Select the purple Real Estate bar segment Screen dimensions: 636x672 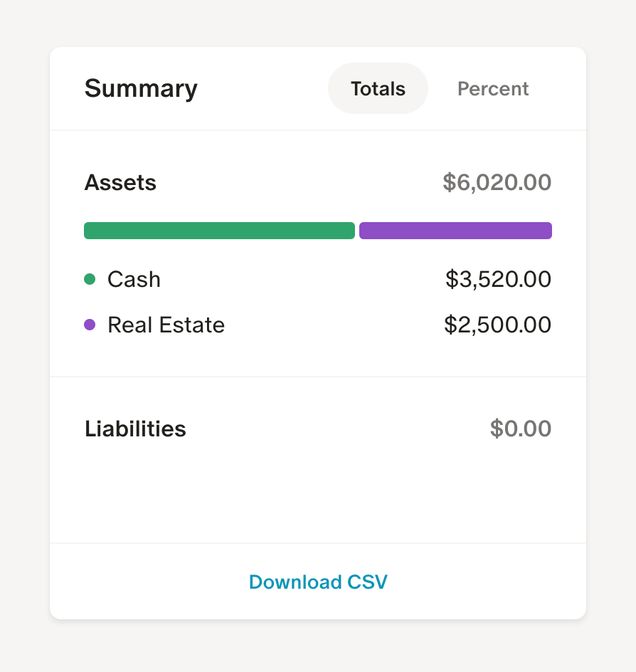[455, 230]
